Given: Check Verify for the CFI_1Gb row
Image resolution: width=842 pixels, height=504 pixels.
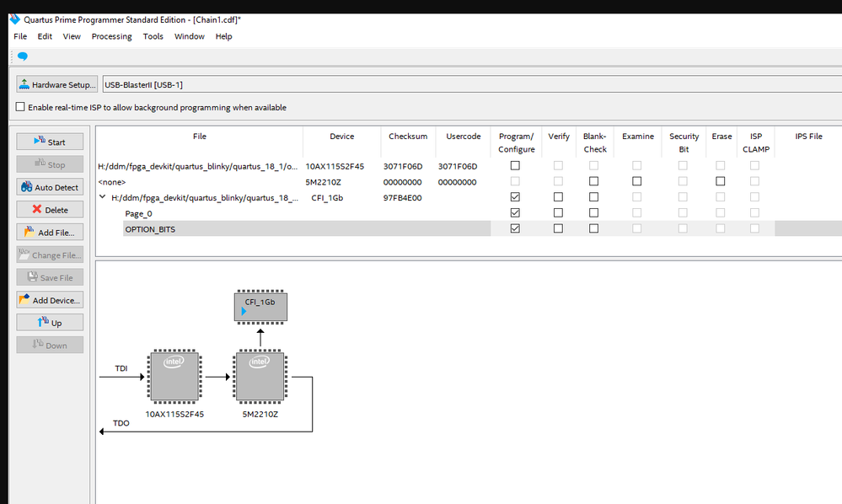Looking at the screenshot, I should tap(558, 197).
